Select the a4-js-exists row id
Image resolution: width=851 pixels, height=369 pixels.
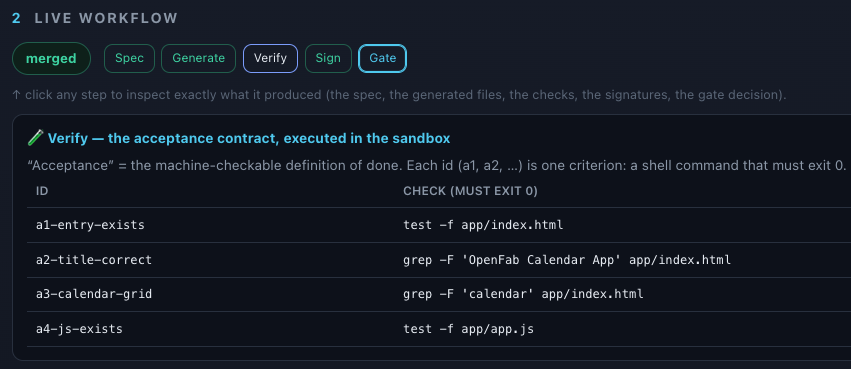(79, 329)
